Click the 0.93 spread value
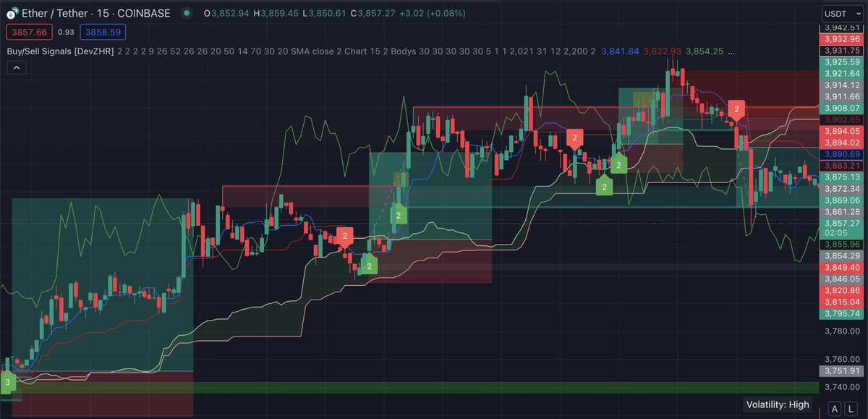Image resolution: width=868 pixels, height=419 pixels. coord(66,32)
